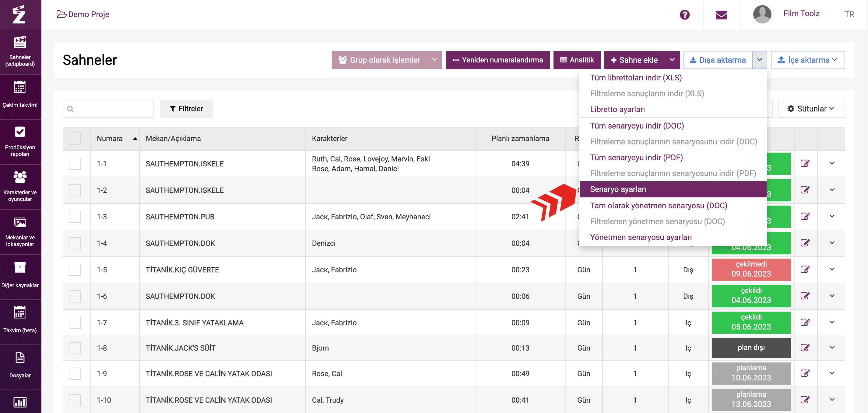Open Karakterler ve oyuncular section
Screen dimensions: 868x413
click(x=20, y=187)
